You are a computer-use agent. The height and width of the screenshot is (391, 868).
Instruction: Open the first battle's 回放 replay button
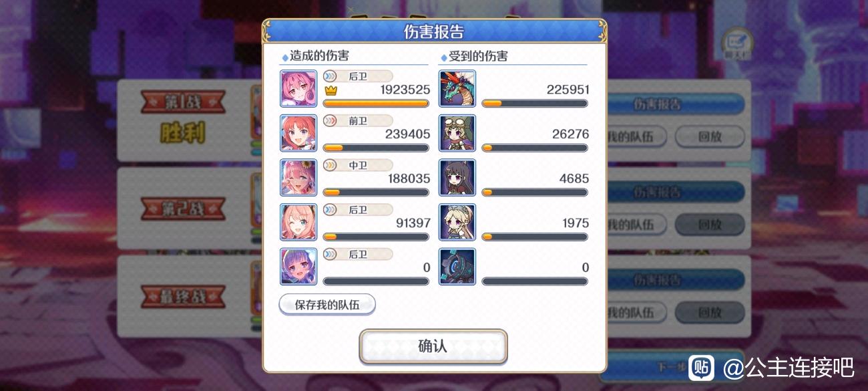point(709,136)
